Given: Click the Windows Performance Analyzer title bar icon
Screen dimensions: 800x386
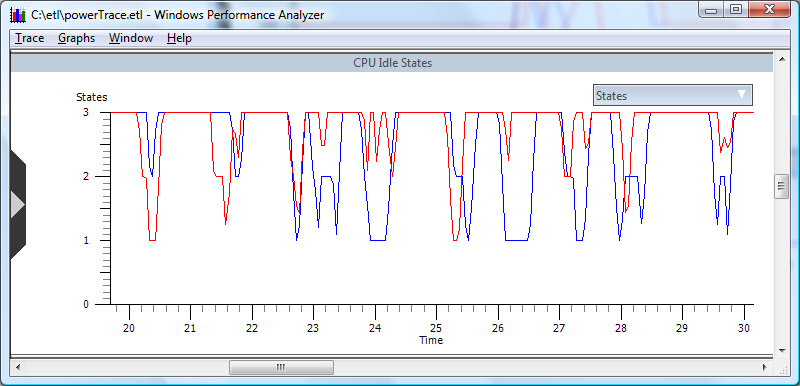Looking at the screenshot, I should [x=18, y=15].
